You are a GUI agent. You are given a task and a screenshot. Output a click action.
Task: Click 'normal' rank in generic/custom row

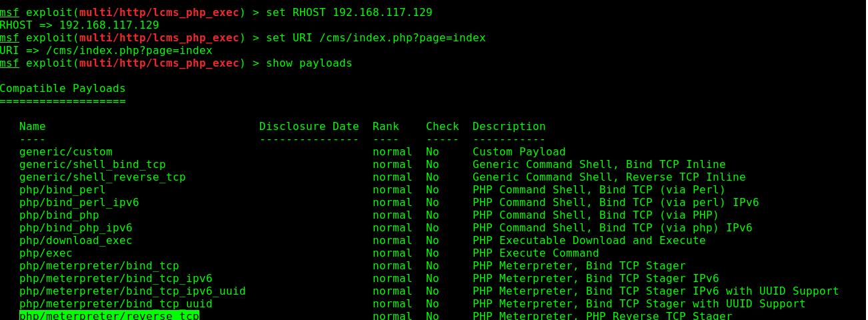pyautogui.click(x=393, y=152)
